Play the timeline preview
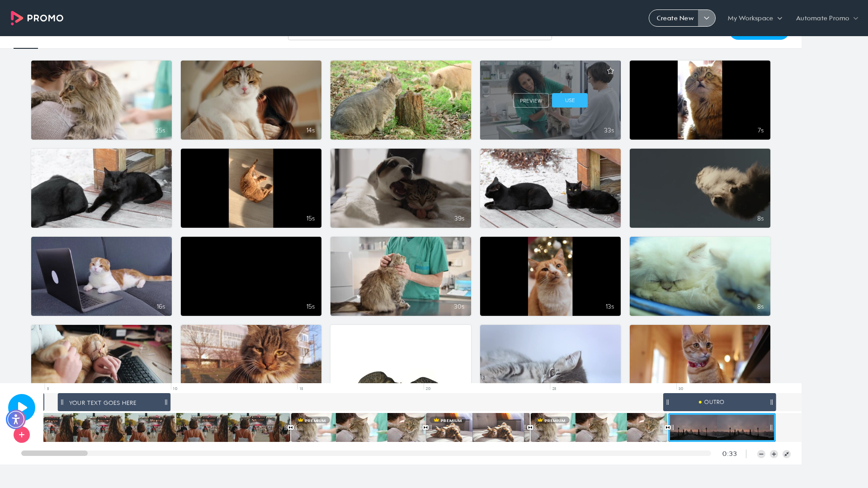Image resolution: width=868 pixels, height=488 pixels. pyautogui.click(x=22, y=407)
